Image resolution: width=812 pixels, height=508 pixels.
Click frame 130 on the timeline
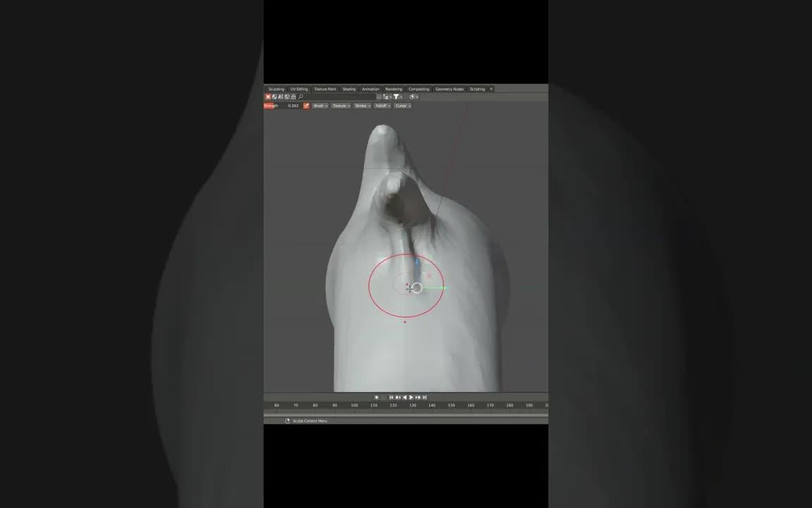[x=412, y=405]
